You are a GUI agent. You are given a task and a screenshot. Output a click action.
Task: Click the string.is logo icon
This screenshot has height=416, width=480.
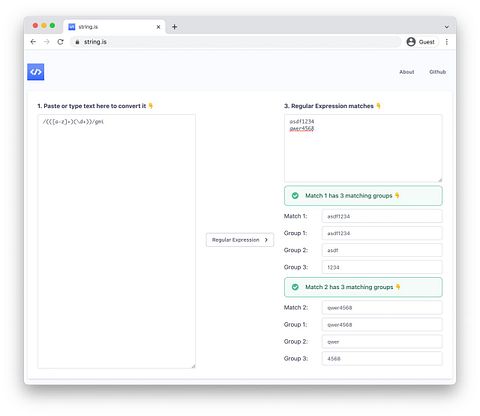pyautogui.click(x=36, y=72)
